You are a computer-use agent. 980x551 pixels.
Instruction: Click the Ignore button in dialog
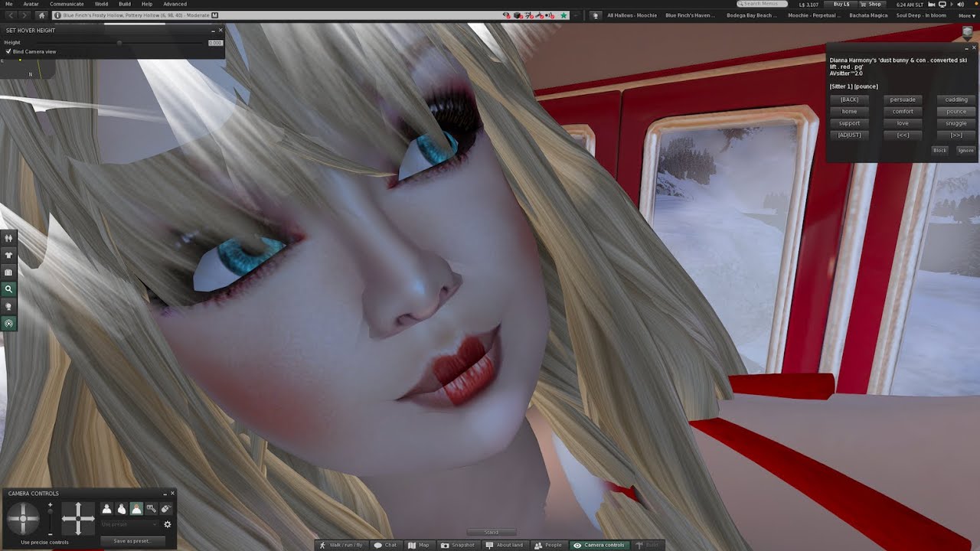click(965, 150)
